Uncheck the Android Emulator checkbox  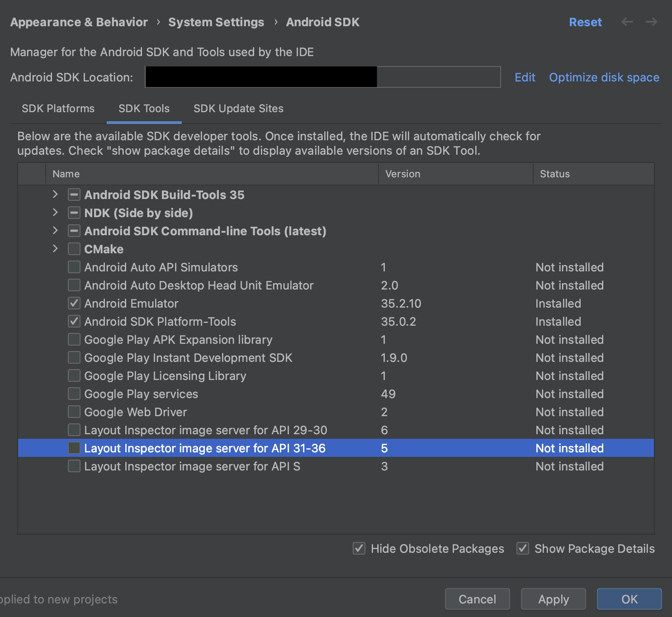coord(74,303)
